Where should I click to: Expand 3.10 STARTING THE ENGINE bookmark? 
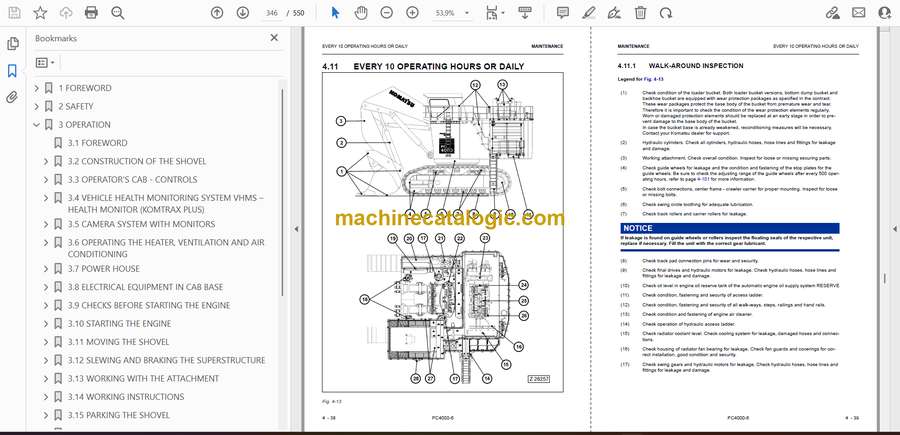tap(46, 324)
